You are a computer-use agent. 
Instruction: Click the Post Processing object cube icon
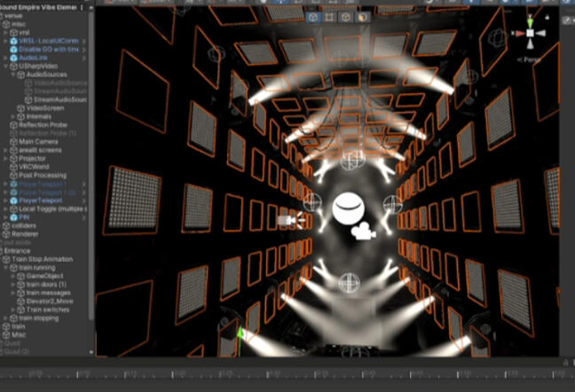click(x=14, y=176)
